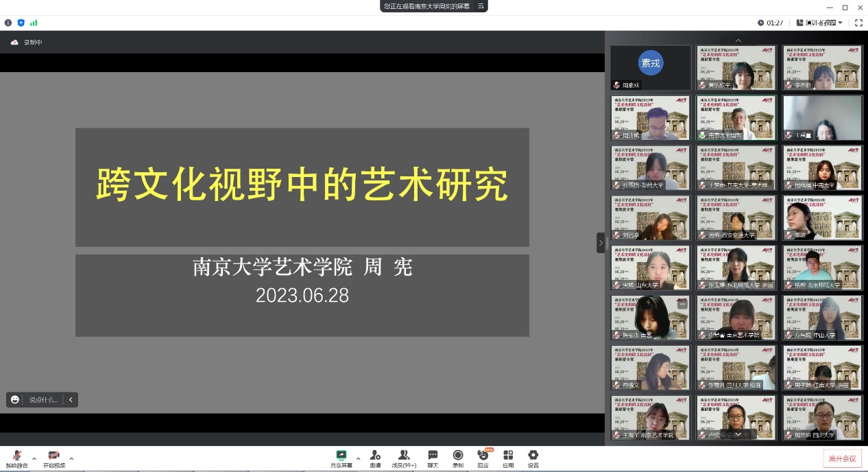Enter fullscreen using top-right icon
The height and width of the screenshot is (472, 868).
pyautogui.click(x=858, y=23)
